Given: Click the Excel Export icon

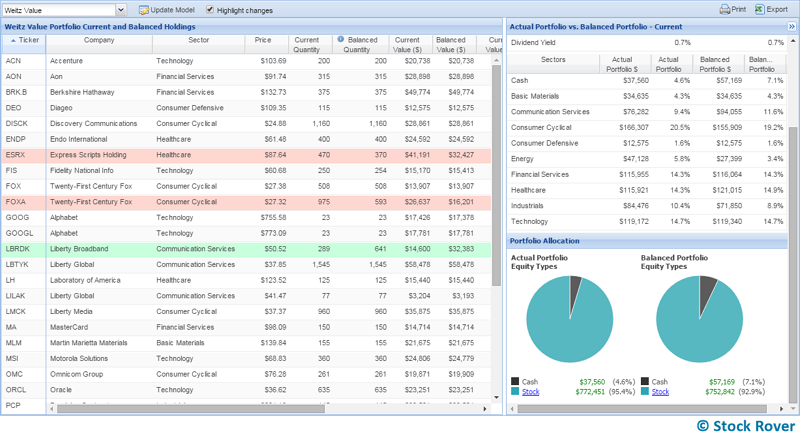Looking at the screenshot, I should 758,10.
